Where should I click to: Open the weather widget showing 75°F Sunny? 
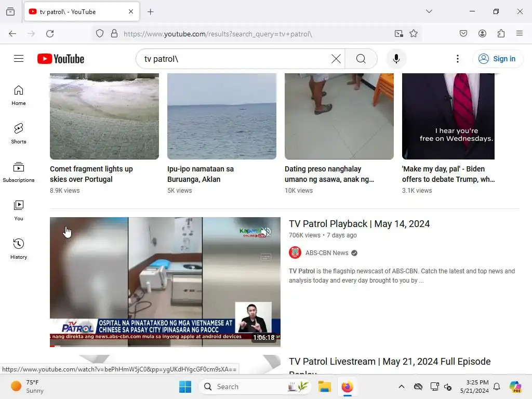[x=27, y=387]
